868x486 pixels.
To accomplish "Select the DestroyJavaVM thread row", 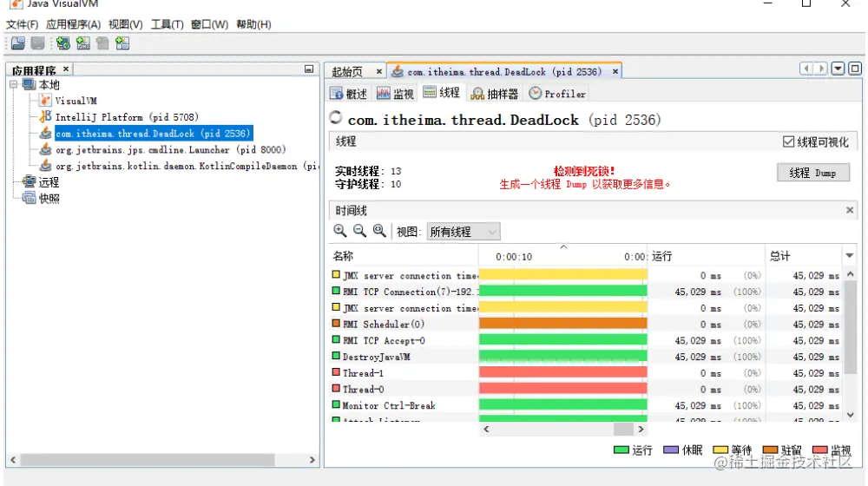I will coord(586,357).
